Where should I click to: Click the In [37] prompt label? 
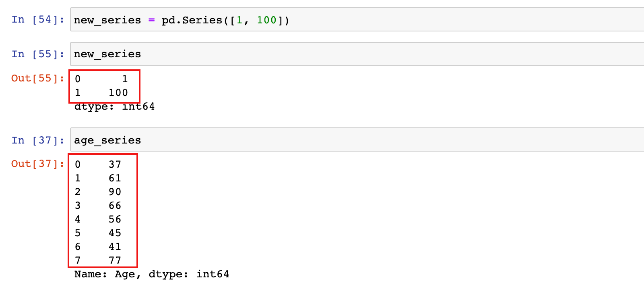click(x=38, y=140)
